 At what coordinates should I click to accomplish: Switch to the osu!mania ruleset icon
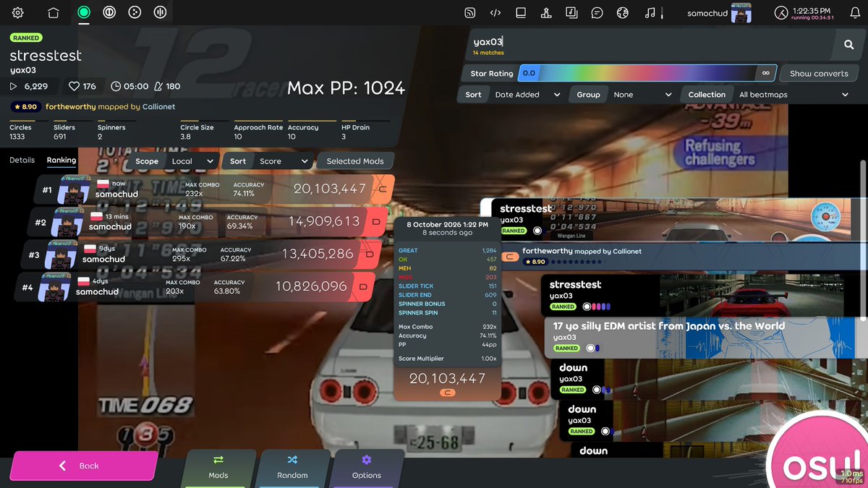point(160,12)
